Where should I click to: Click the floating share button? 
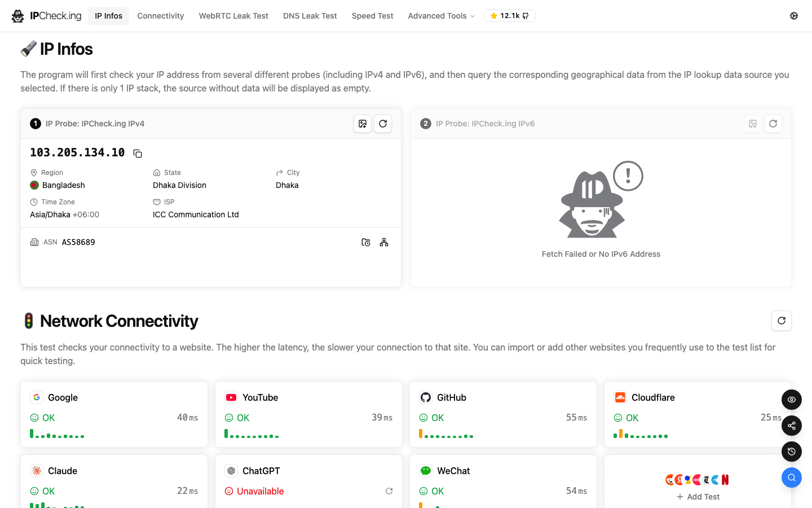click(792, 426)
